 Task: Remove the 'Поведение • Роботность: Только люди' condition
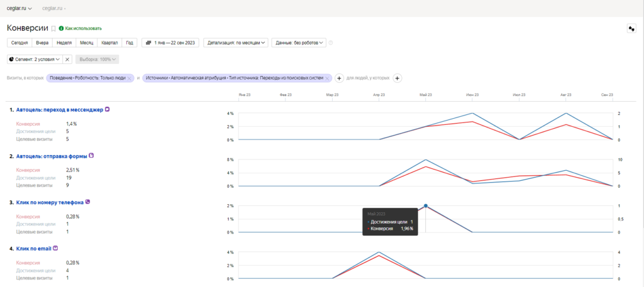point(129,79)
